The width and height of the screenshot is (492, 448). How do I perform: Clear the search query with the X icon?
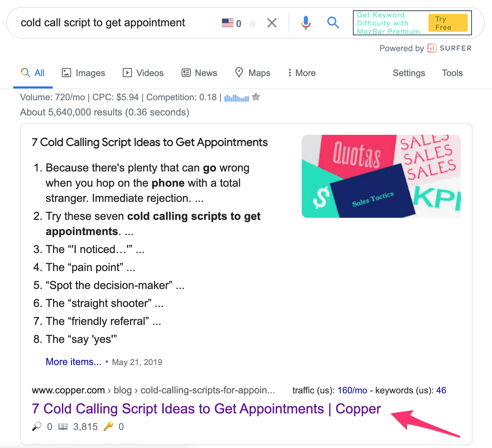coord(272,23)
